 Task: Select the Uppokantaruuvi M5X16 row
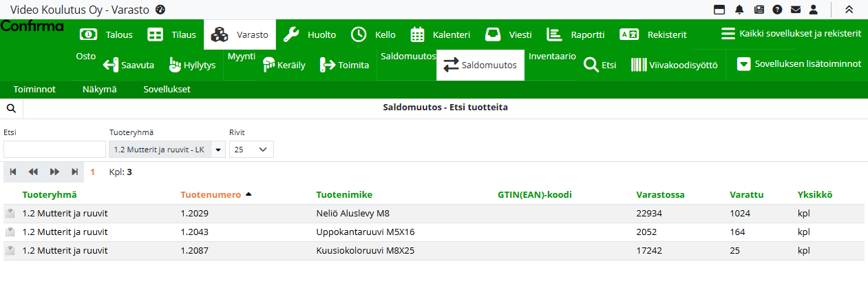click(x=365, y=232)
